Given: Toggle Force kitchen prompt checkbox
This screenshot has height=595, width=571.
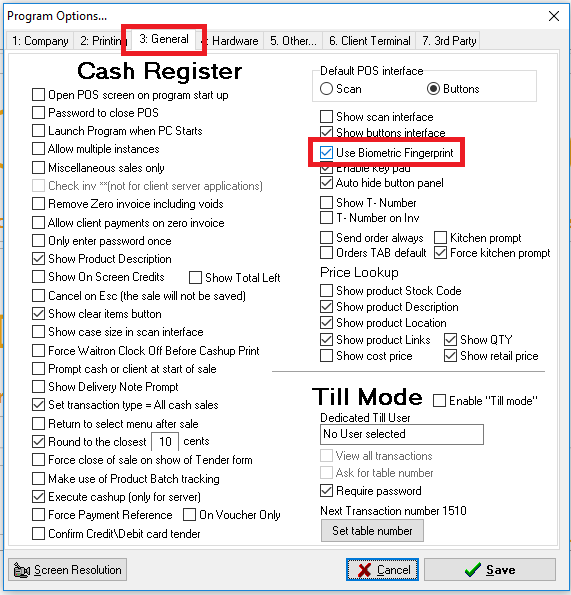Looking at the screenshot, I should (x=440, y=253).
